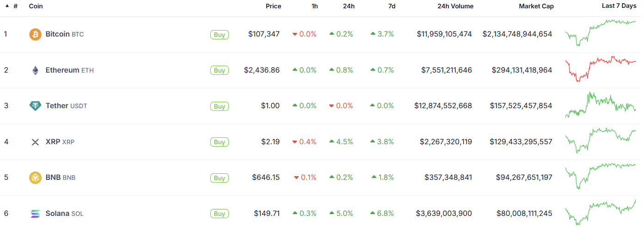
Task: Open the Ethereum coin name link
Action: click(62, 70)
